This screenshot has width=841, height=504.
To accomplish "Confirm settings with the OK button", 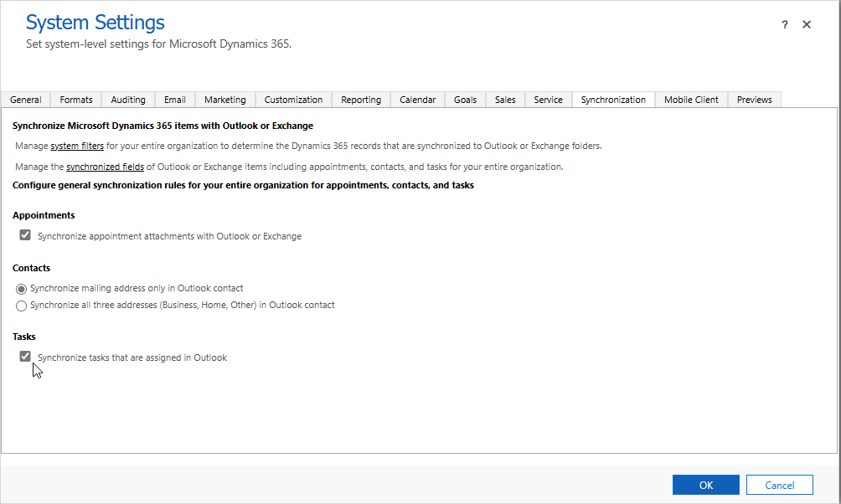I will tap(706, 486).
